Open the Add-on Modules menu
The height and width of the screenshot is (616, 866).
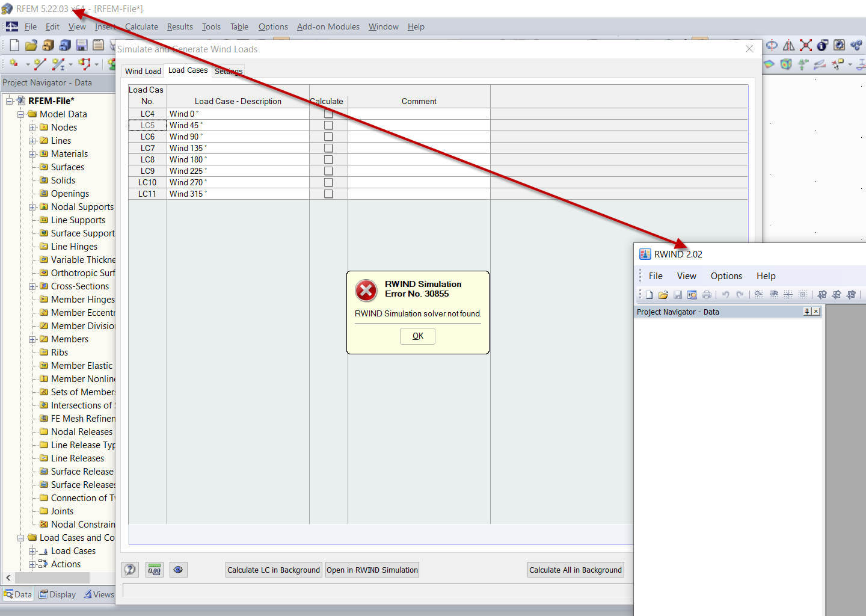(x=328, y=26)
